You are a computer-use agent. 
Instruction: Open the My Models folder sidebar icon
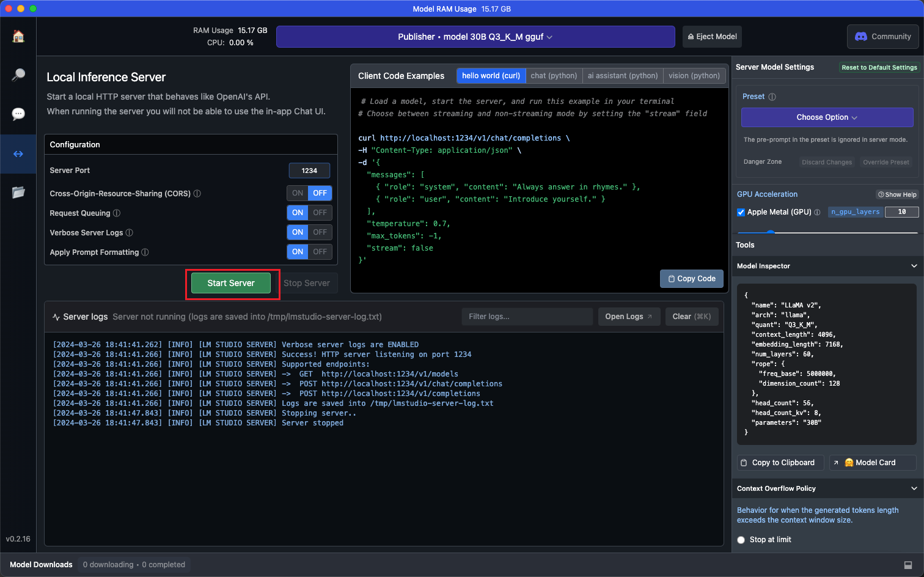(18, 192)
